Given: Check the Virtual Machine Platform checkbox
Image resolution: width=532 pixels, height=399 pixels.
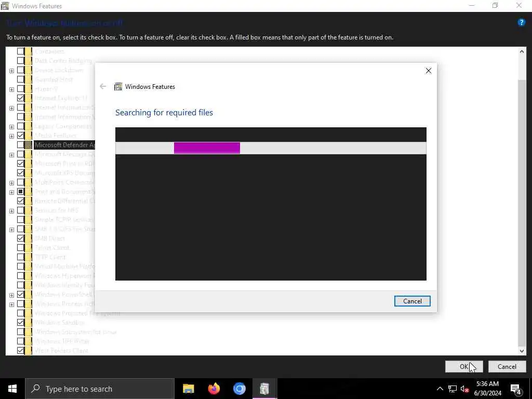Looking at the screenshot, I should [x=20, y=267].
